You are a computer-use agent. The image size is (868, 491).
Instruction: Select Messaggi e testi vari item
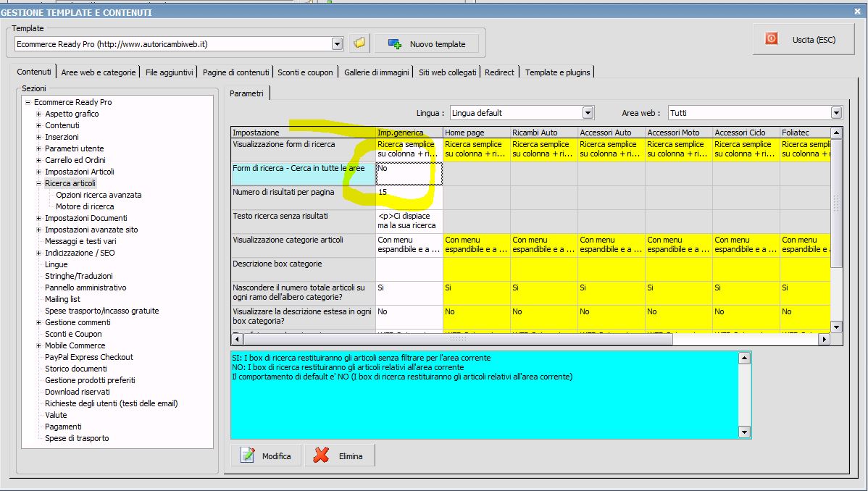click(x=80, y=241)
